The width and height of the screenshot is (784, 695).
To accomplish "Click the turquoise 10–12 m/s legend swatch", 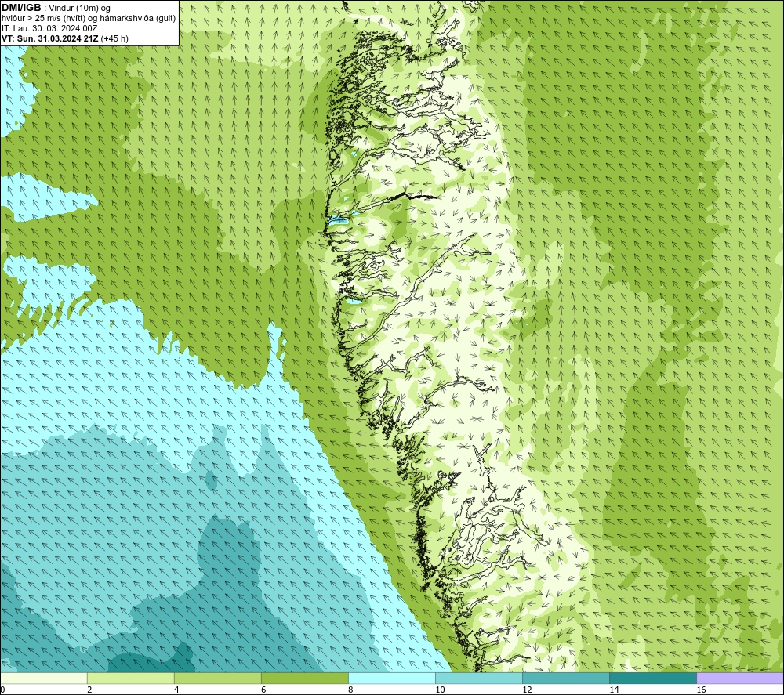I will [479, 678].
